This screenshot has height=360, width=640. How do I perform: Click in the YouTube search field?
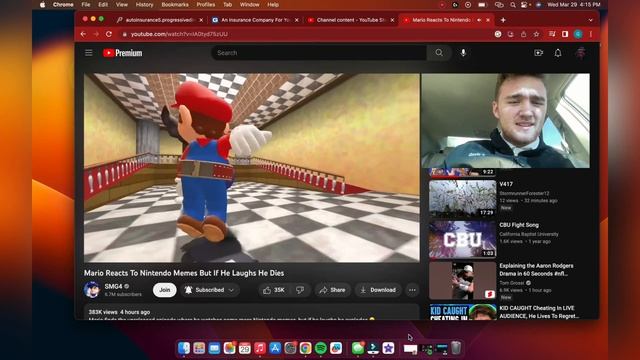[x=319, y=53]
